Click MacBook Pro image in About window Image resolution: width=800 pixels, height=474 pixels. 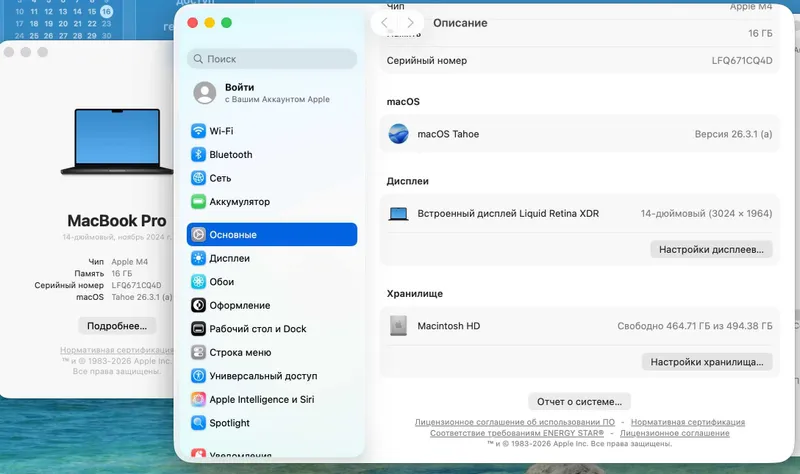tap(117, 142)
